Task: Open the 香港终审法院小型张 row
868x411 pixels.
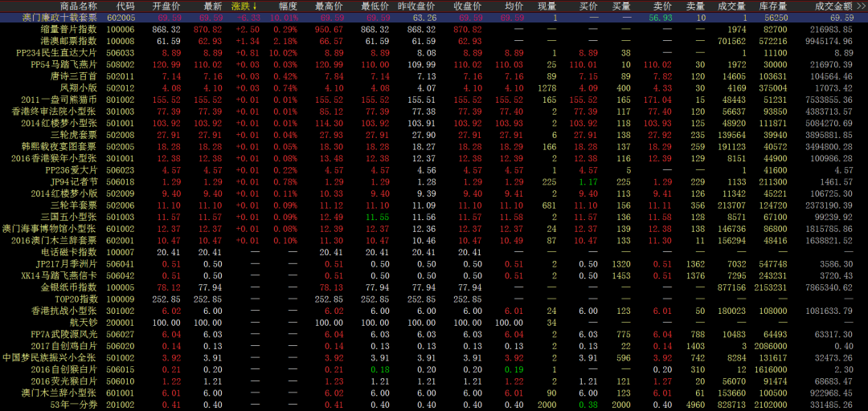Action: pyautogui.click(x=434, y=112)
